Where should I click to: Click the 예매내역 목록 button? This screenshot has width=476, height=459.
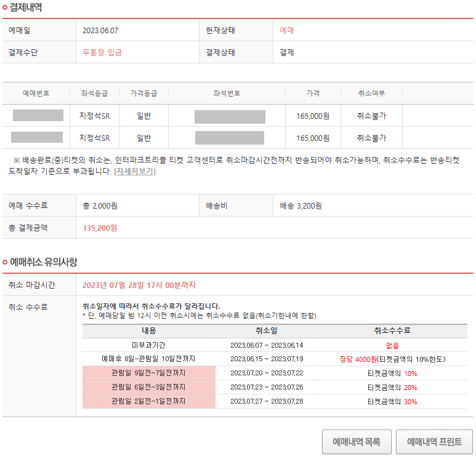pos(357,442)
